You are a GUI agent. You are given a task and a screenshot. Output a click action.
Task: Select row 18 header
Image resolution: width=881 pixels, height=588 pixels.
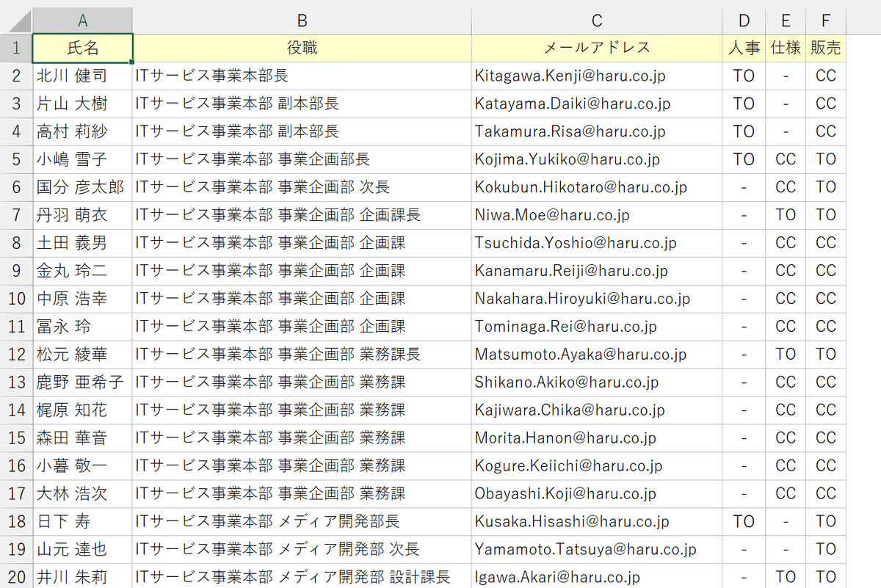pyautogui.click(x=16, y=522)
